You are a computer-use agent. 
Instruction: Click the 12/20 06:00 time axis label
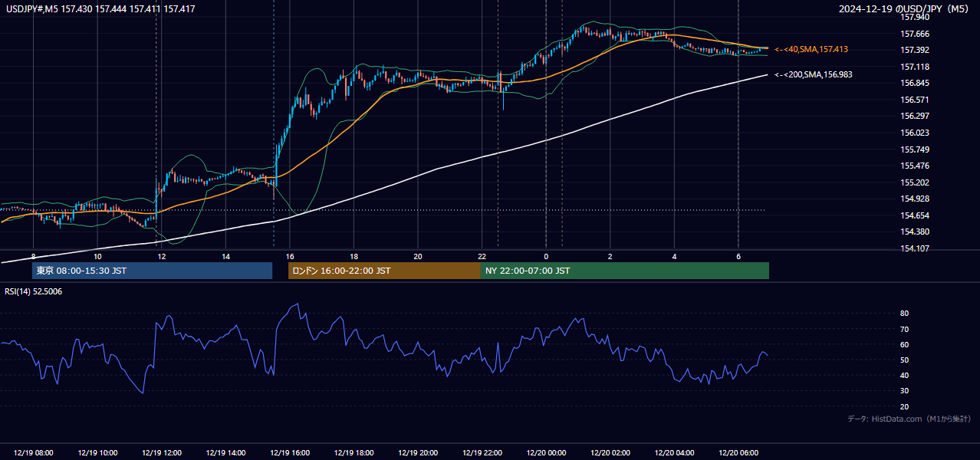(x=738, y=453)
